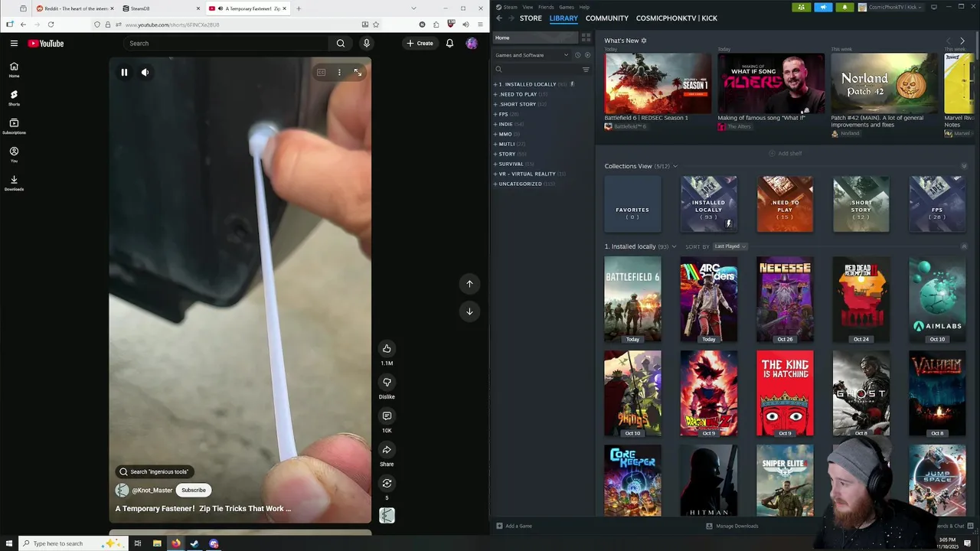Screen dimensions: 980x551
Task: Open Downloads in YouTube sidebar
Action: click(14, 183)
